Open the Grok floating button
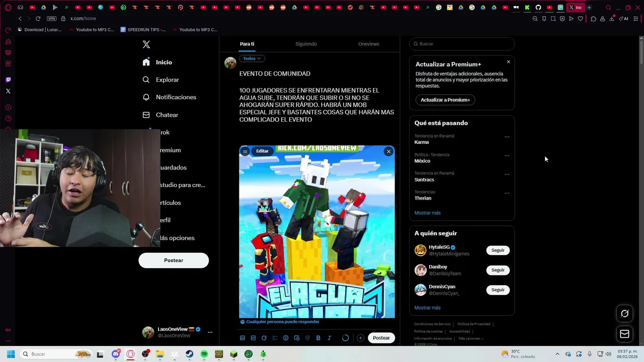This screenshot has width=644, height=362. 624,313
